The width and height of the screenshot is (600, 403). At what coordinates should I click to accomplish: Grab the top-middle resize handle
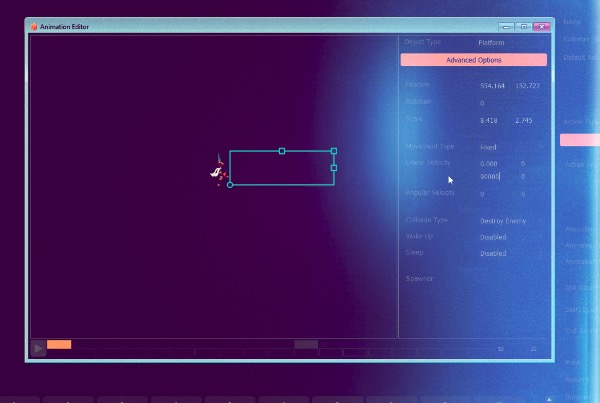point(282,151)
